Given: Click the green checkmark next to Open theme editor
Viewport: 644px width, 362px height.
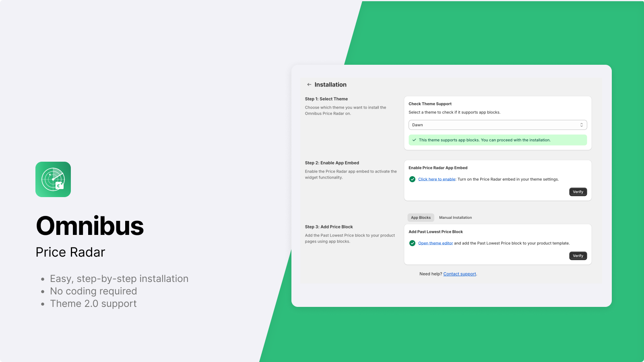Looking at the screenshot, I should pos(412,243).
